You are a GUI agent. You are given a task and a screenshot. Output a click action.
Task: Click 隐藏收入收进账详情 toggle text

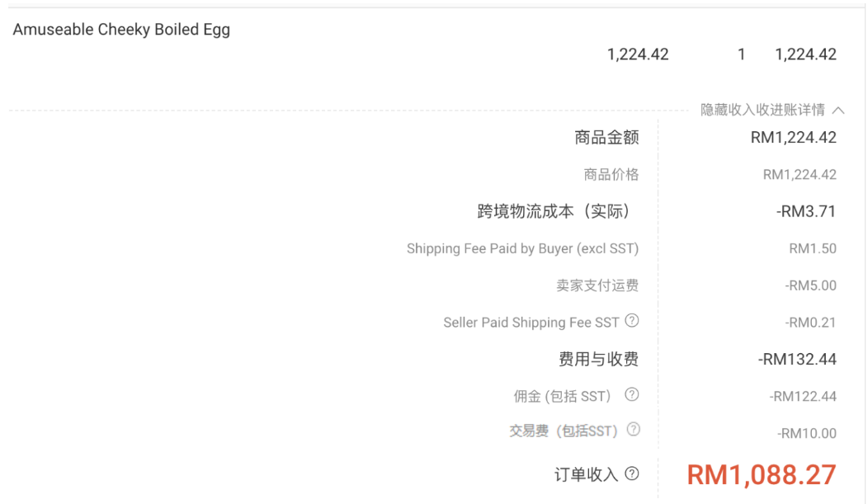click(763, 110)
